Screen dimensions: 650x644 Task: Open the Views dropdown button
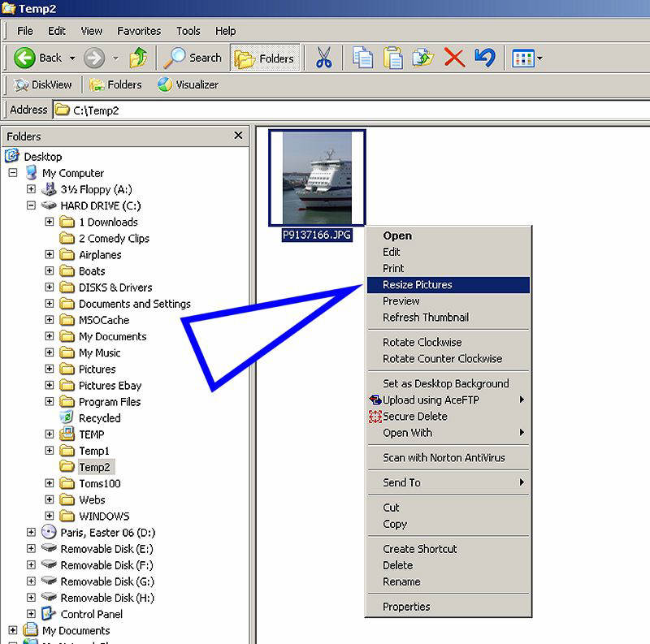tap(527, 58)
